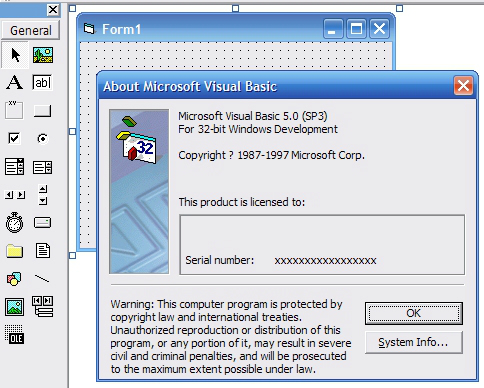Select the Shape control tool
The height and width of the screenshot is (388, 484).
pyautogui.click(x=14, y=279)
